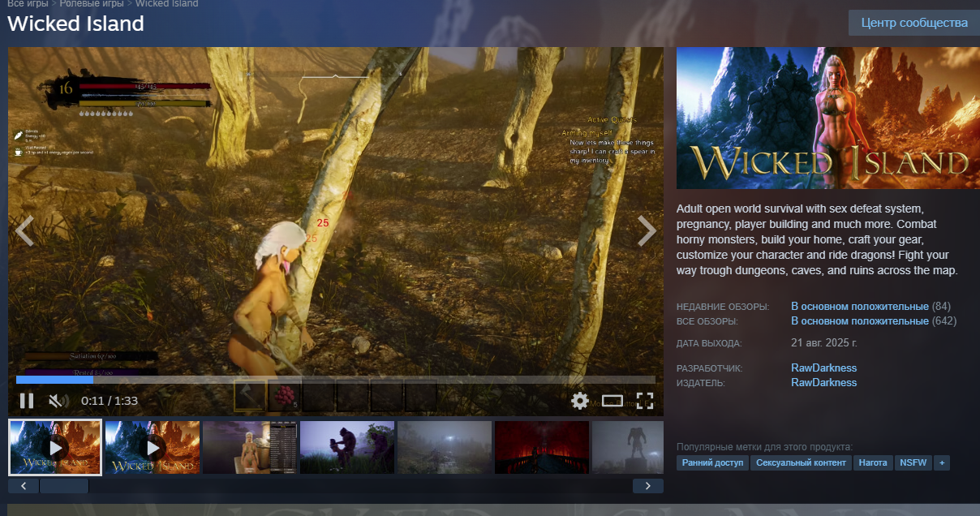The height and width of the screenshot is (516, 980).
Task: Enter fullscreen video mode
Action: [x=645, y=401]
